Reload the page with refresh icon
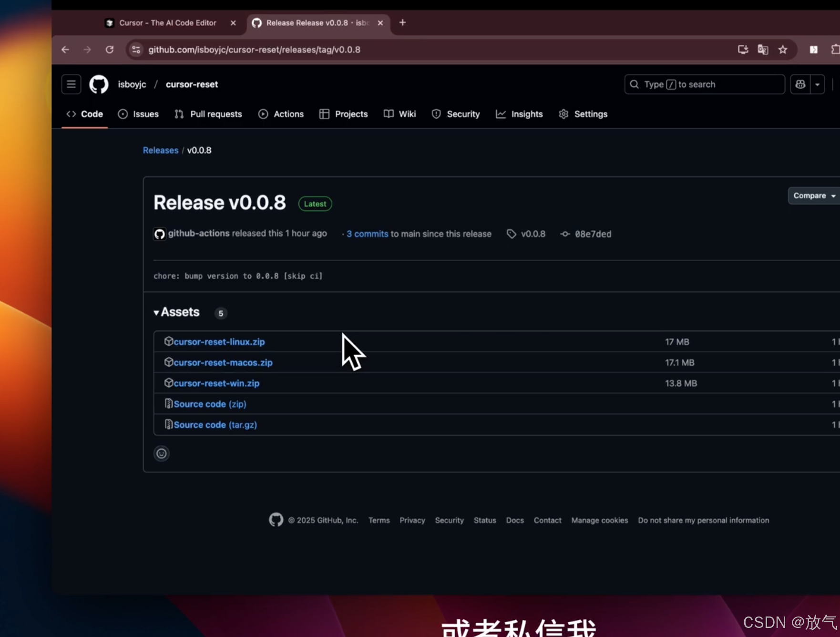This screenshot has width=840, height=637. pos(110,50)
